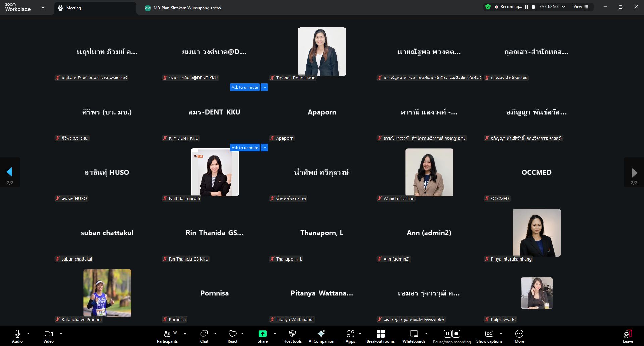Click the green Share screen icon
Image resolution: width=644 pixels, height=346 pixels.
point(262,334)
